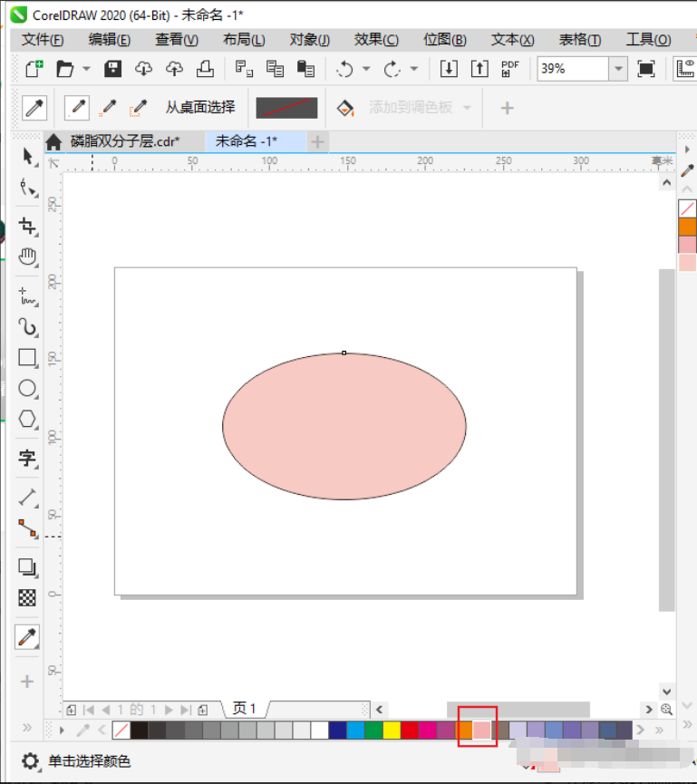Click the pink ellipse on canvas

click(x=344, y=427)
